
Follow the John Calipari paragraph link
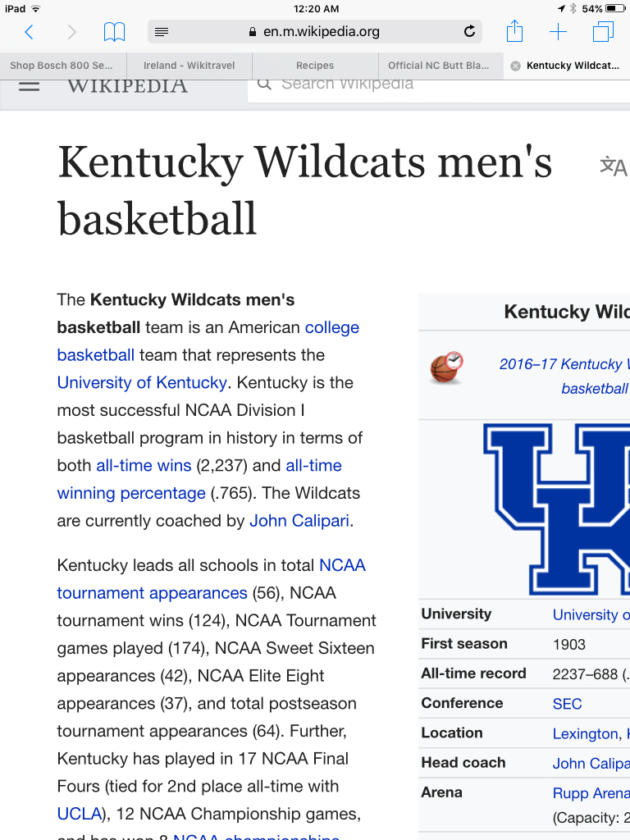[x=299, y=521]
